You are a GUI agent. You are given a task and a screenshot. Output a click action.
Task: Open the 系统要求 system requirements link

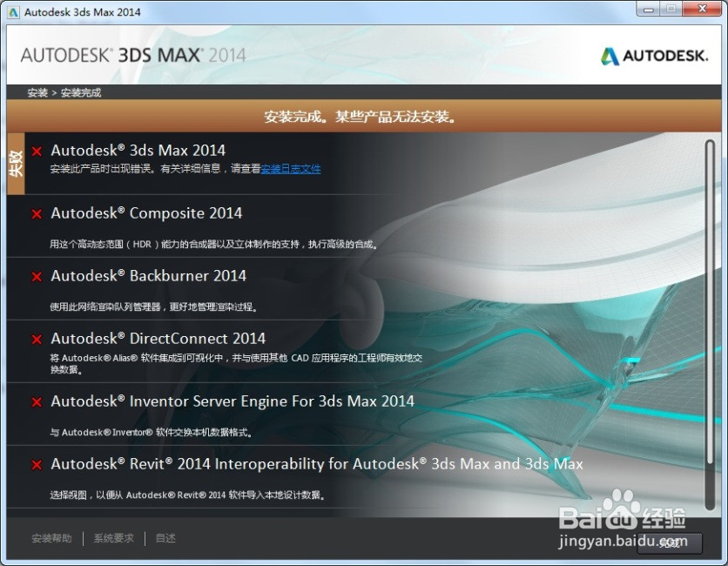[x=114, y=538]
